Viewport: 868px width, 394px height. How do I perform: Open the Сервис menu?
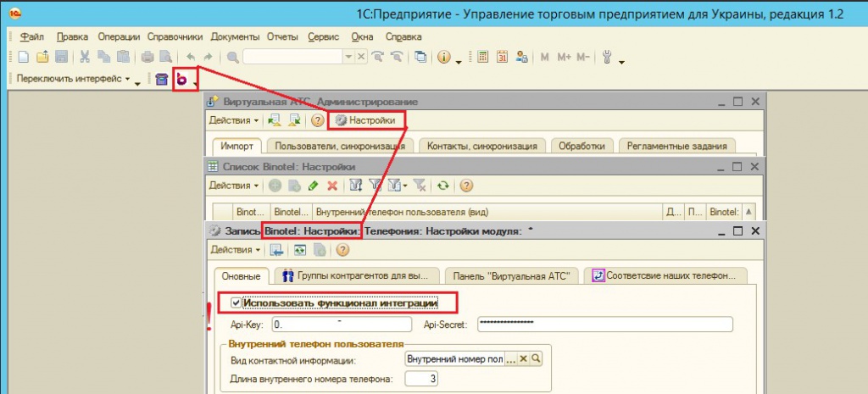(324, 37)
